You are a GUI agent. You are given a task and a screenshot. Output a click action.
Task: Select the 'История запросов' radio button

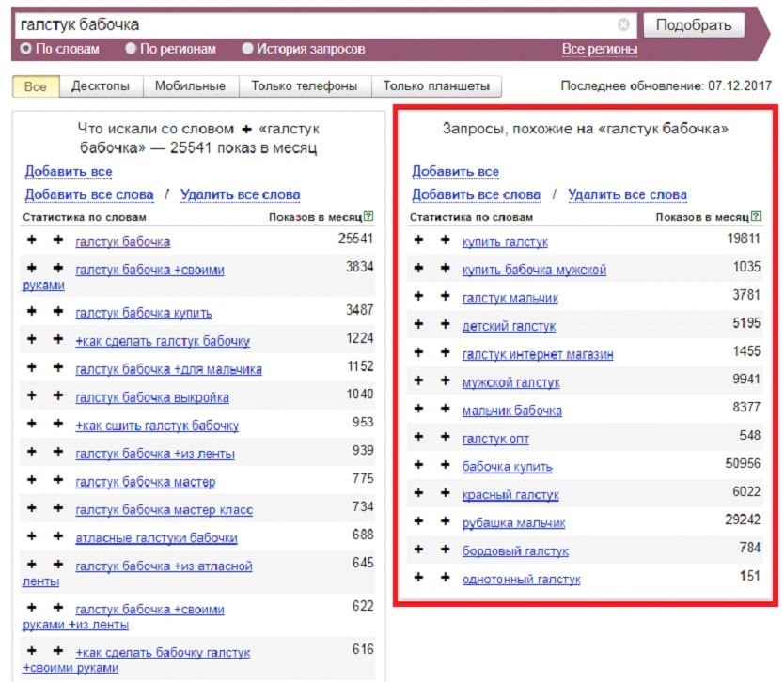(x=247, y=49)
